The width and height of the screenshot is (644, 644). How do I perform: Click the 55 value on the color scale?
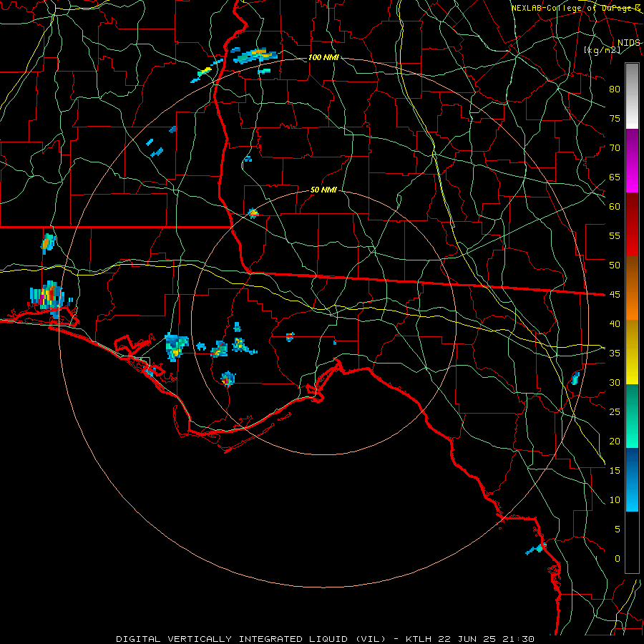615,235
